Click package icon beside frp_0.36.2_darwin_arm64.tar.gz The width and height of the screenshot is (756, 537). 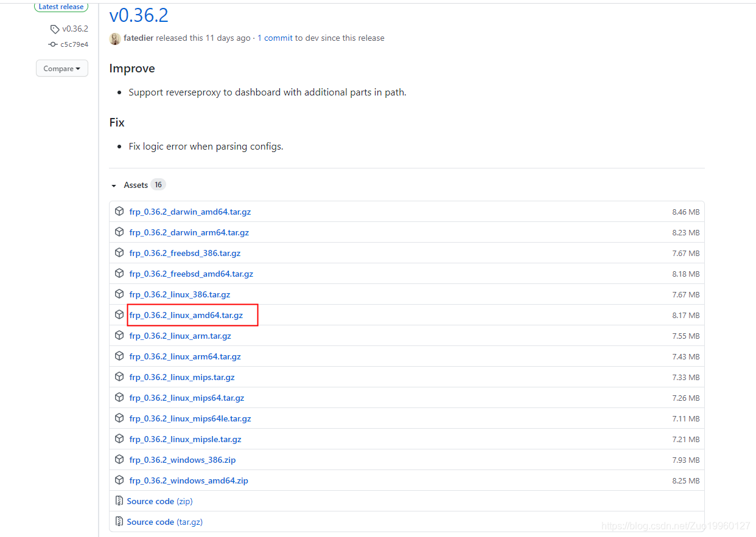[x=119, y=232]
